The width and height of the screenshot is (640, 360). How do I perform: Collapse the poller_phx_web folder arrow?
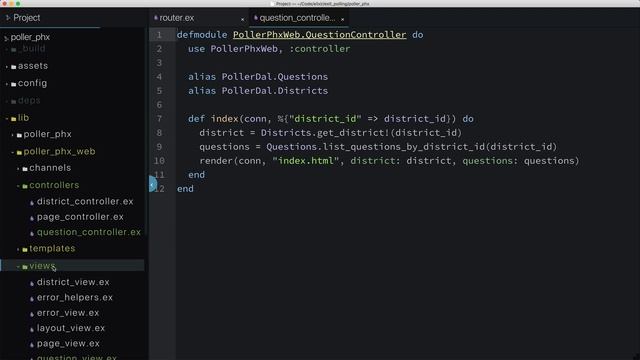tap(13, 152)
